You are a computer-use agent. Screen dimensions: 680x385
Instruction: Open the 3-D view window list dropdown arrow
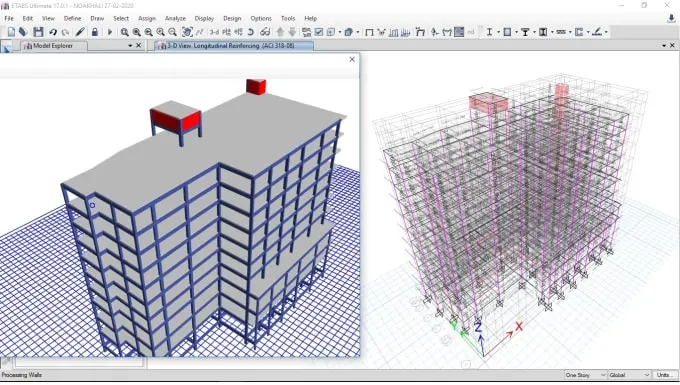pos(664,46)
